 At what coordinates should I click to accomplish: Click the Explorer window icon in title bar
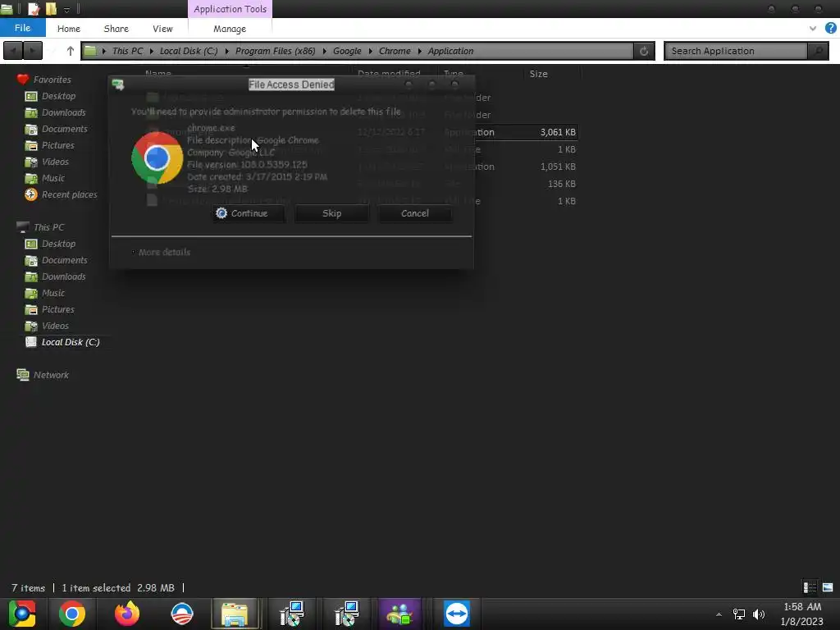tap(7, 8)
